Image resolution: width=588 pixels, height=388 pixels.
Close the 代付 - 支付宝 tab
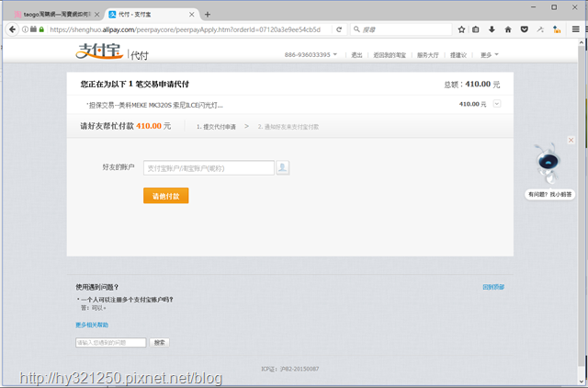(x=192, y=15)
